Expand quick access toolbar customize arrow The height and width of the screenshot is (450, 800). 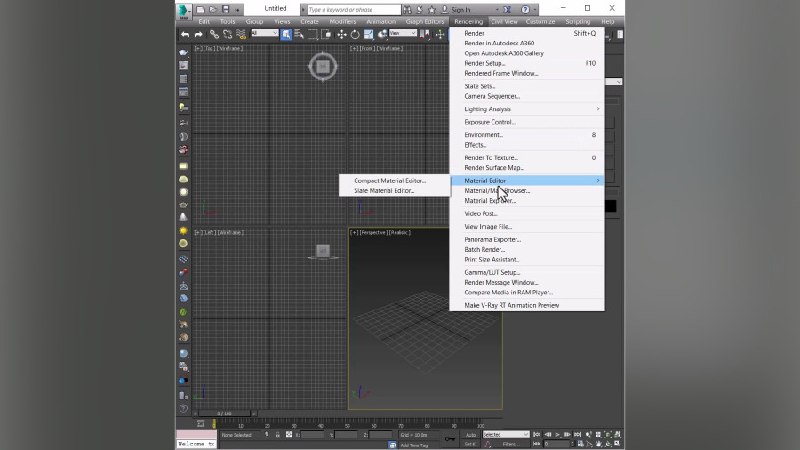click(237, 10)
